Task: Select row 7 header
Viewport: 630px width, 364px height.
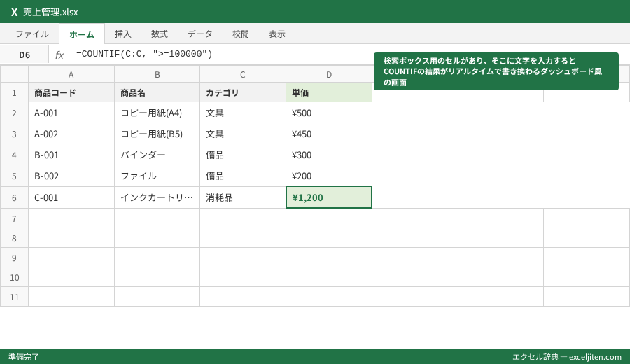Action: [14, 218]
